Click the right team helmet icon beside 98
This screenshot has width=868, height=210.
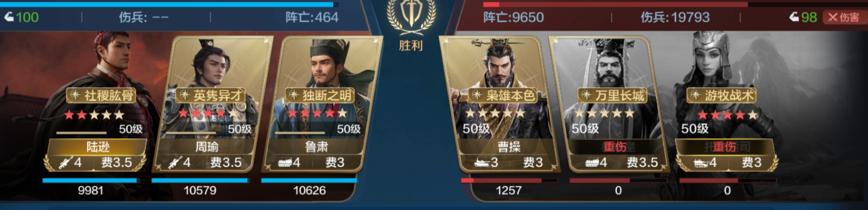click(x=794, y=17)
